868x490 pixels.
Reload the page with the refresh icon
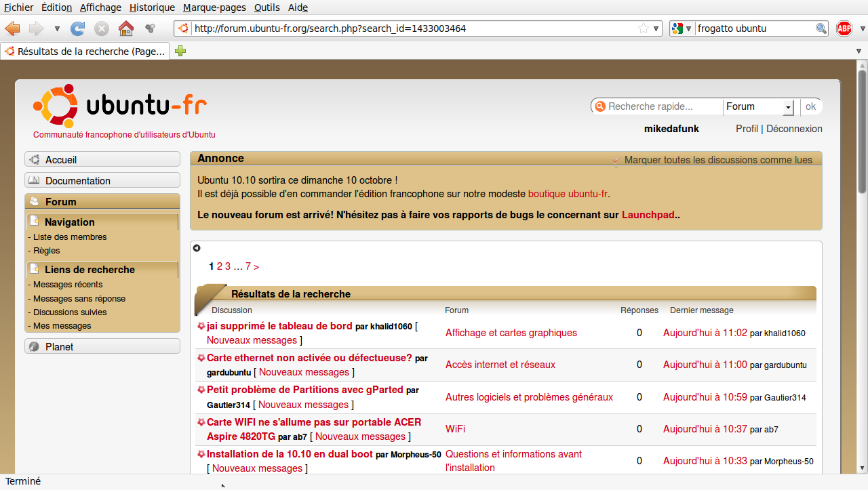[78, 28]
